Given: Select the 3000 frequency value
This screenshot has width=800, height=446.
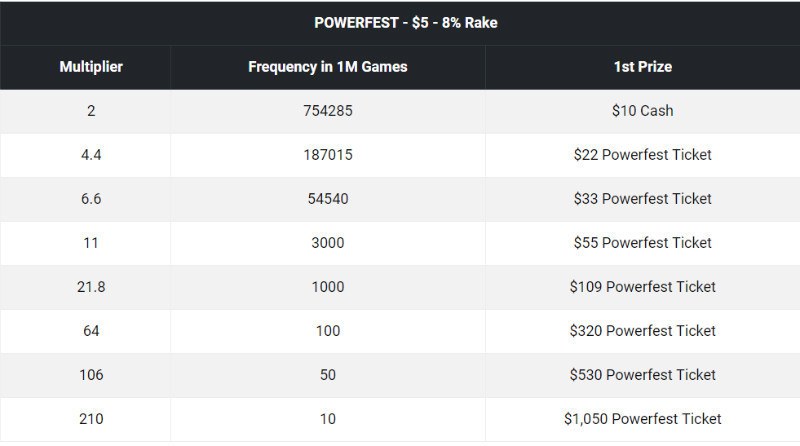Looking at the screenshot, I should coord(328,243).
